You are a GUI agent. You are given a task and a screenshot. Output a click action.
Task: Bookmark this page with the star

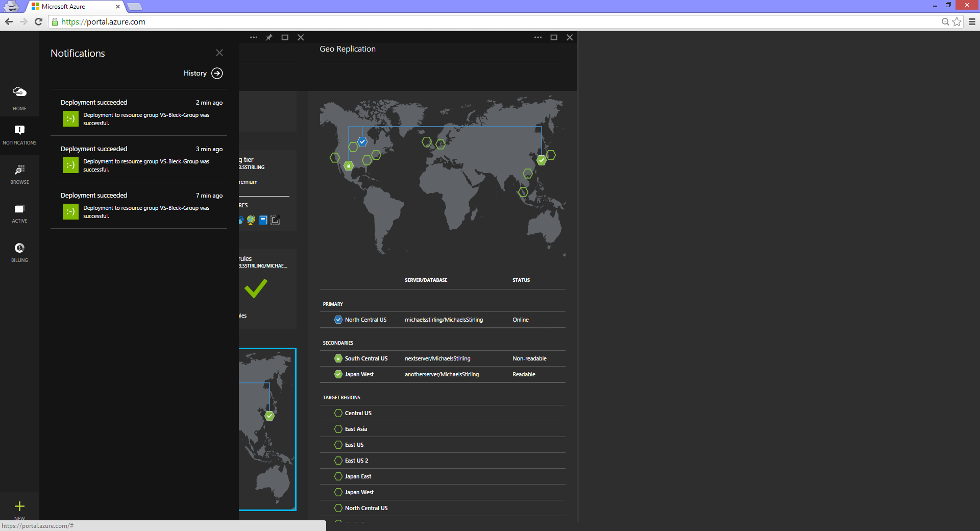click(x=957, y=21)
